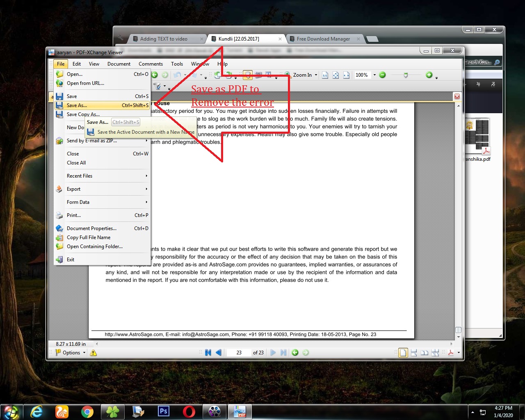Toggle facing pages layout
The width and height of the screenshot is (525, 420).
(425, 353)
